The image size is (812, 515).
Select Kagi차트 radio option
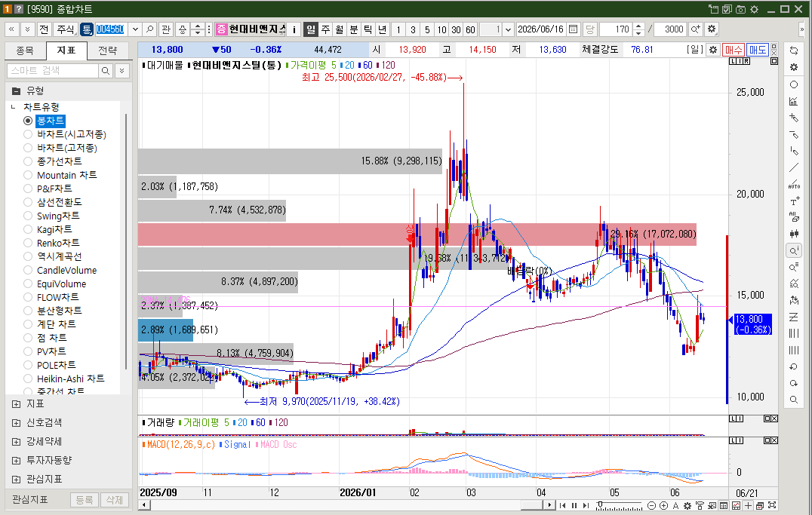[x=28, y=229]
